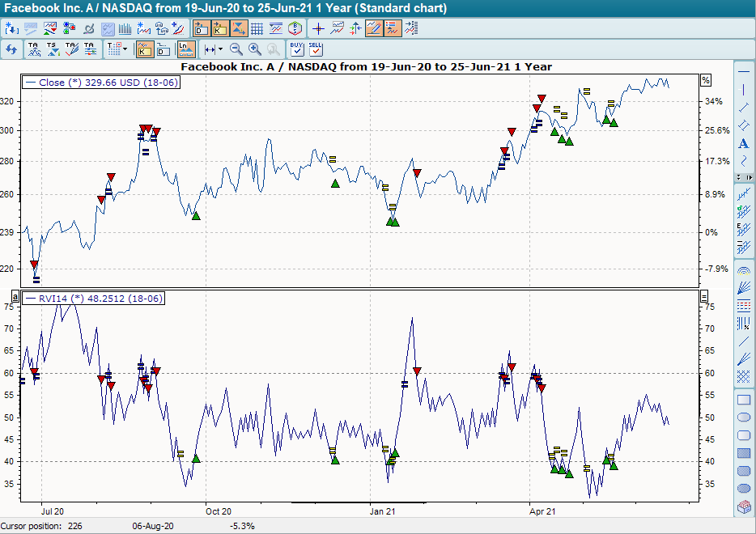Click the refresh arrows icon in second toolbar row
The image size is (756, 534).
tap(10, 49)
